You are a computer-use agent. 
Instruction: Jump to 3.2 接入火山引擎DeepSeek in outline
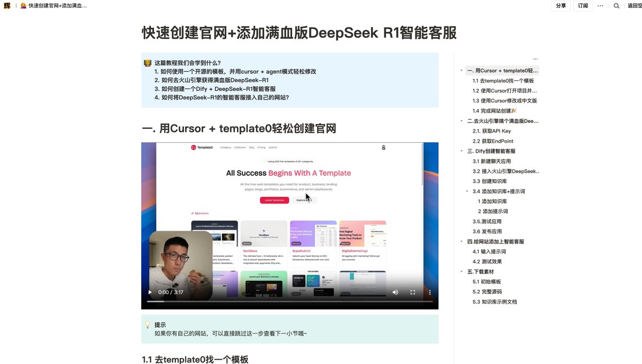506,172
